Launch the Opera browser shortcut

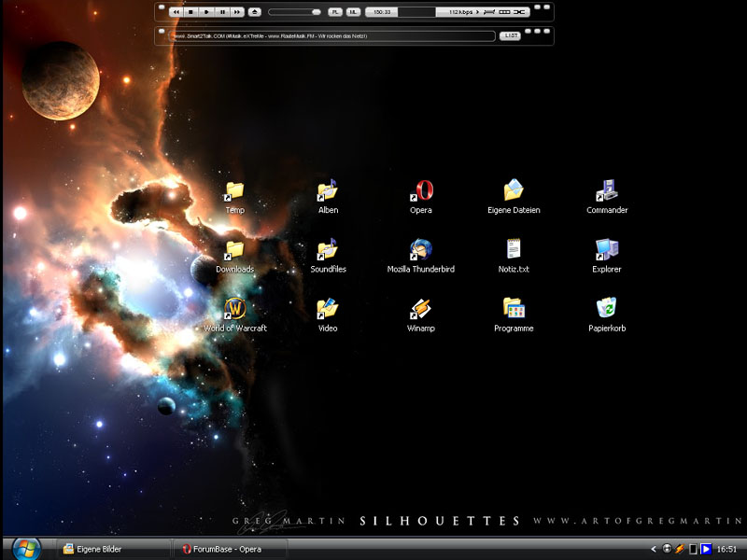coord(421,197)
